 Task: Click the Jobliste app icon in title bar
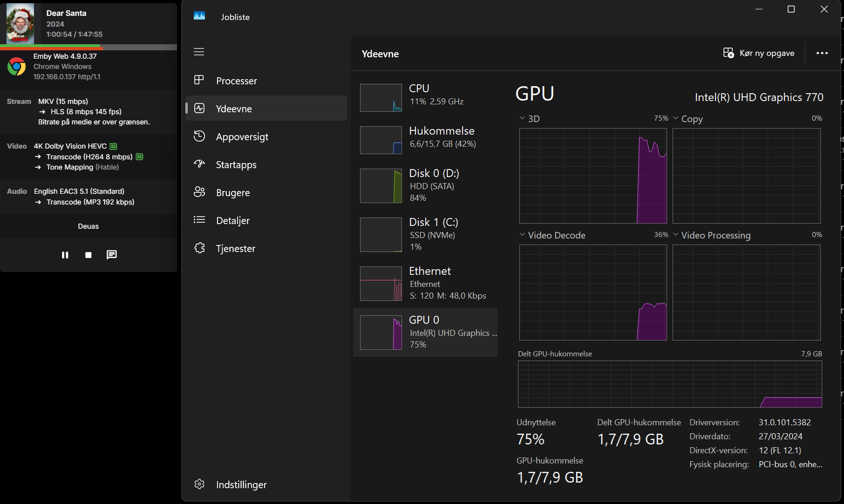pos(199,16)
